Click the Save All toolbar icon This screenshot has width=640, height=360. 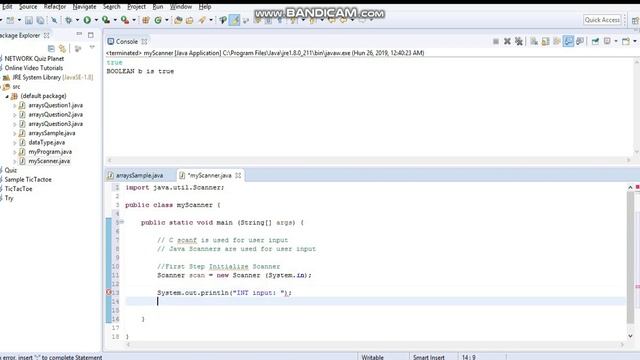coord(40,20)
